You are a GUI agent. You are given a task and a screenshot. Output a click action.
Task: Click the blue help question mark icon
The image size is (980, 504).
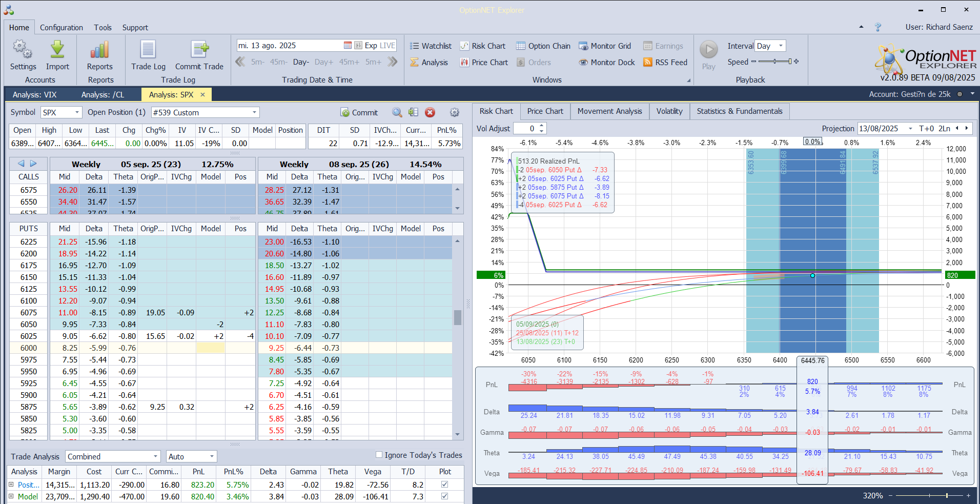coord(878,27)
